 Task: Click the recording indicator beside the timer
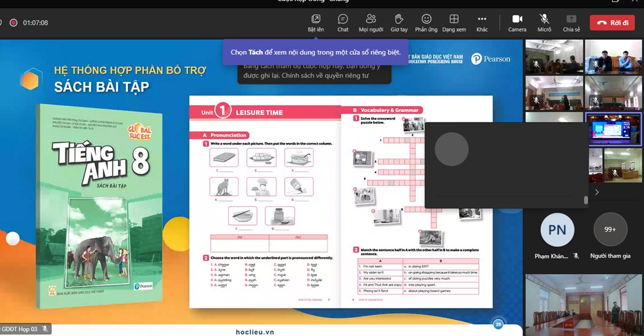[x=13, y=23]
